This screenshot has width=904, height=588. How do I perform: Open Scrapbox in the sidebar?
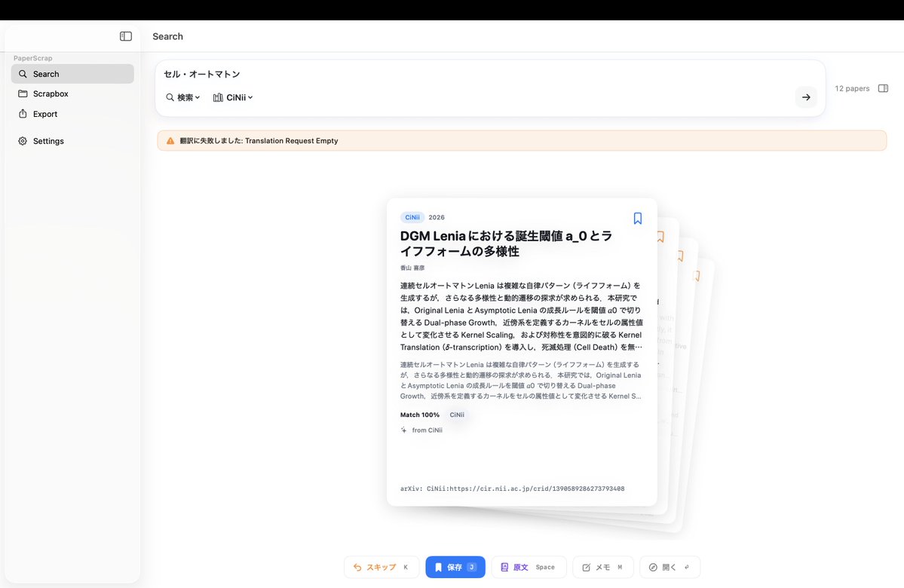(x=72, y=93)
